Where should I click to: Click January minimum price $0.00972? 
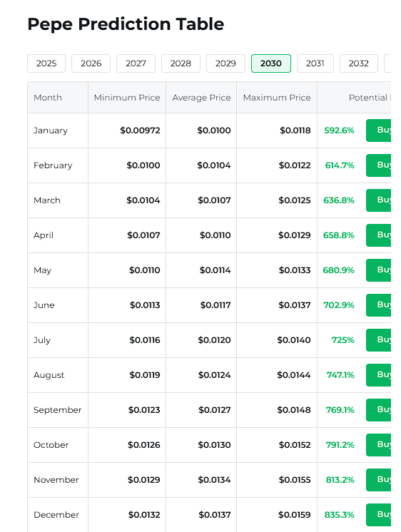(140, 131)
